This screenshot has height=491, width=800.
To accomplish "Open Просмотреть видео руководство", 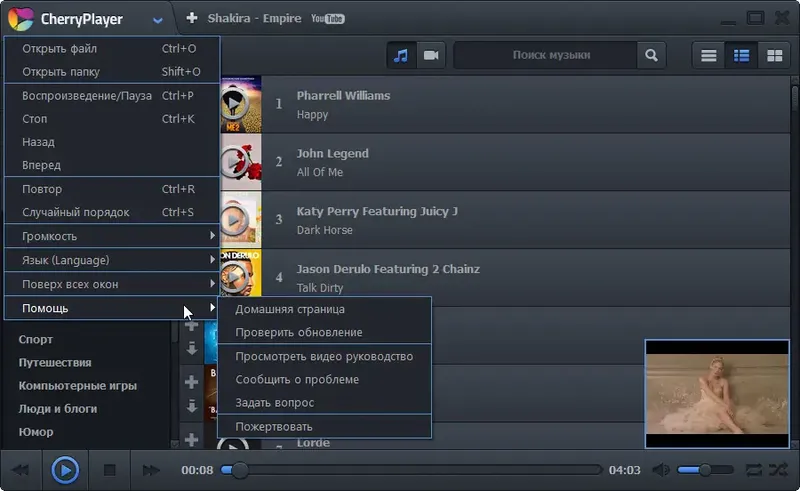I will point(324,356).
